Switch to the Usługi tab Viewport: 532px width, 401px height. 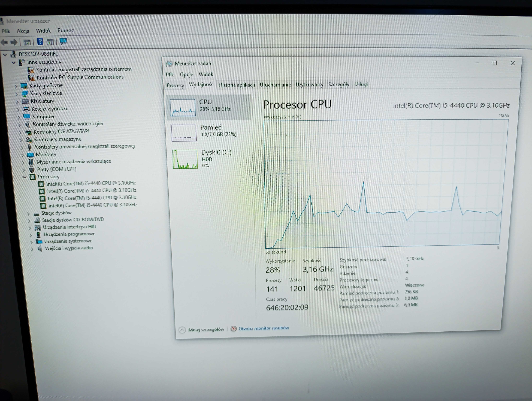[361, 84]
